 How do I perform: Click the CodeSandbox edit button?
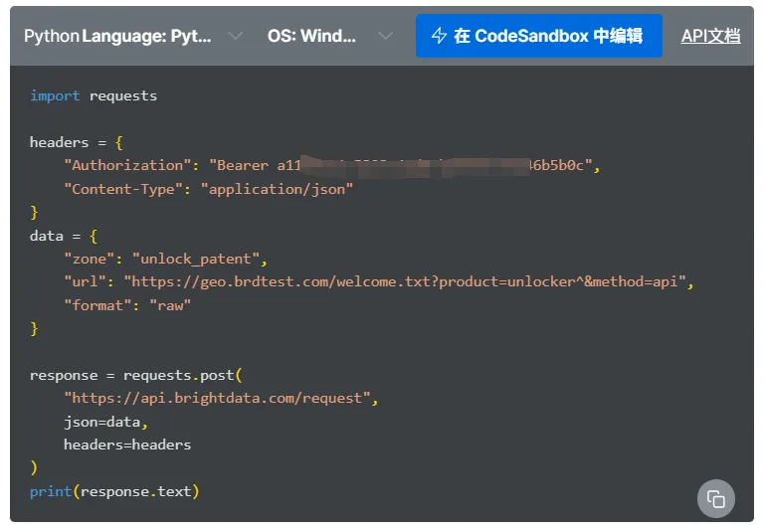click(538, 36)
